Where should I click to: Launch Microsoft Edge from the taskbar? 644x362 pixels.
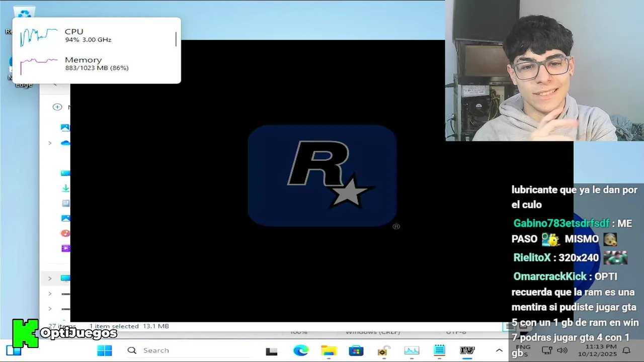click(301, 350)
